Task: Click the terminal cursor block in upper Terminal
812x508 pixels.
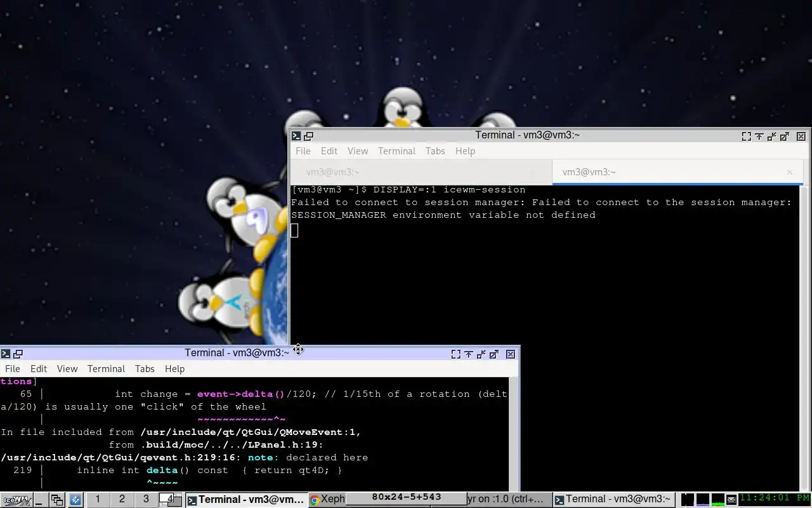Action: 294,230
